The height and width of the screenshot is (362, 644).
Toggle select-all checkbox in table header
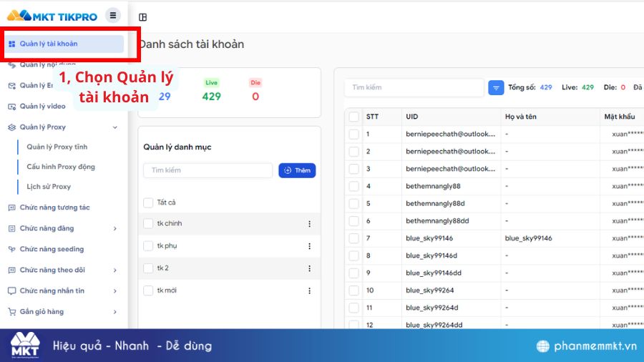[x=353, y=117]
